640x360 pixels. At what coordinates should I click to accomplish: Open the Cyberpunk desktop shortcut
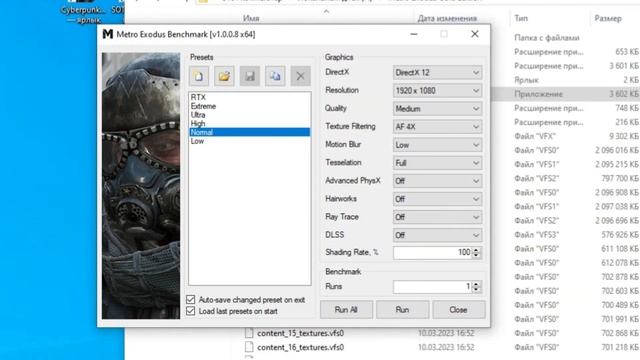tap(83, 11)
